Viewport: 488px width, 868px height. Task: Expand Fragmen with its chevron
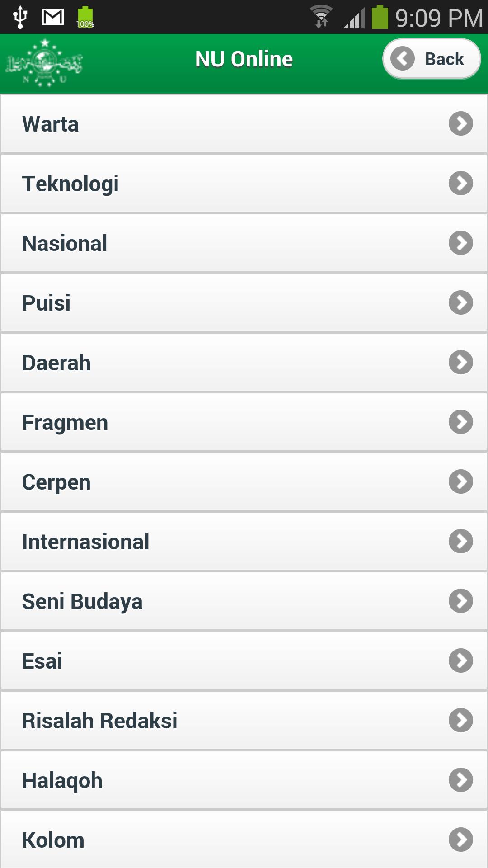click(460, 422)
